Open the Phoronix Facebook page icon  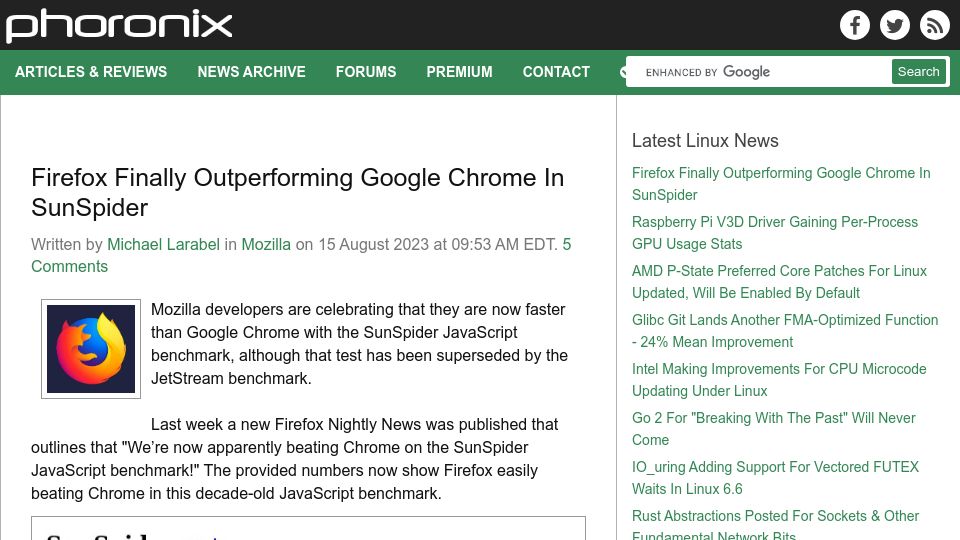[855, 25]
